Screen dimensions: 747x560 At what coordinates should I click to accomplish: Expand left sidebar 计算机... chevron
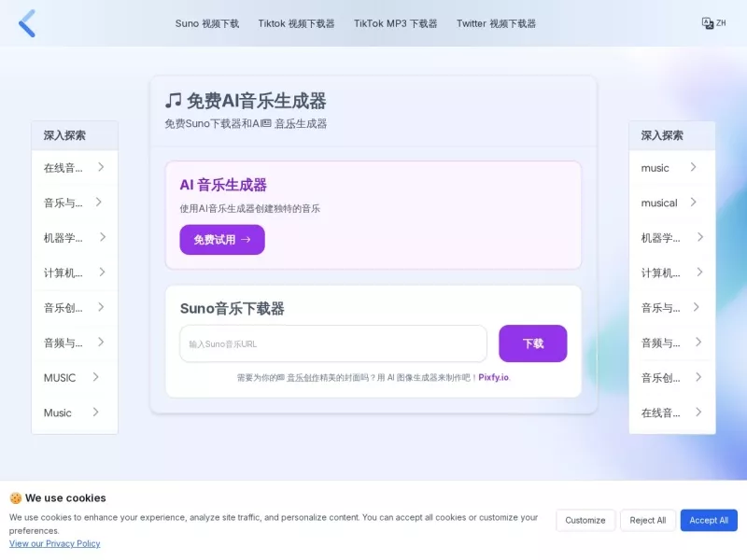(102, 272)
